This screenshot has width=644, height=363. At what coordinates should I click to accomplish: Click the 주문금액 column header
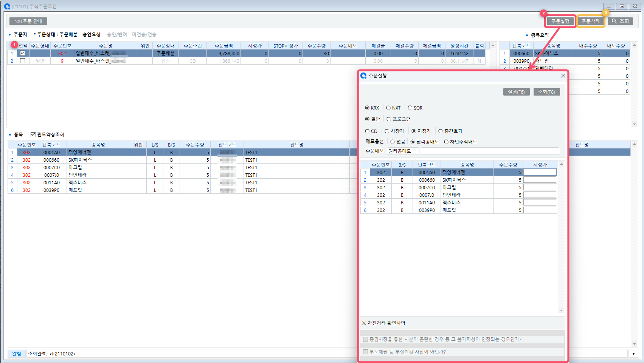(224, 46)
